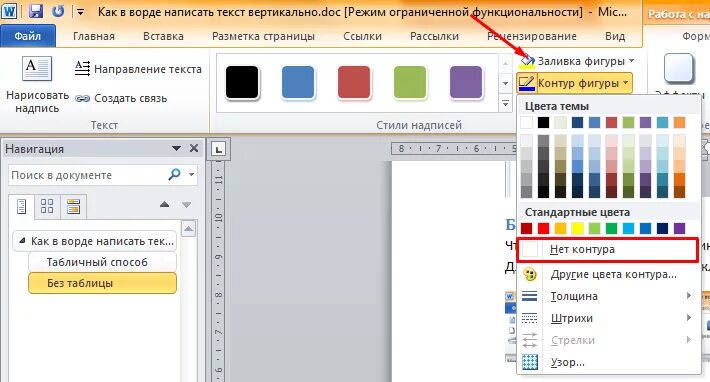The image size is (710, 382).
Task: Pick white theme color in top row
Action: click(527, 122)
